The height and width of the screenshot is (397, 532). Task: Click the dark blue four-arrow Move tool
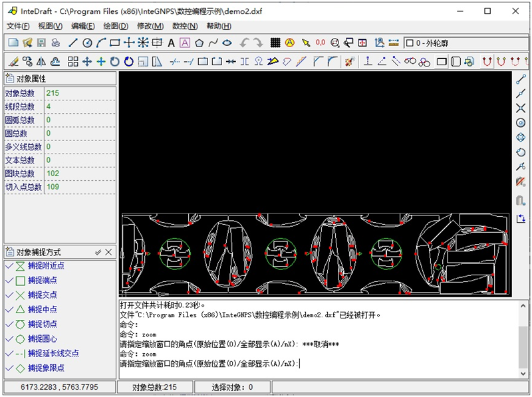tap(87, 61)
